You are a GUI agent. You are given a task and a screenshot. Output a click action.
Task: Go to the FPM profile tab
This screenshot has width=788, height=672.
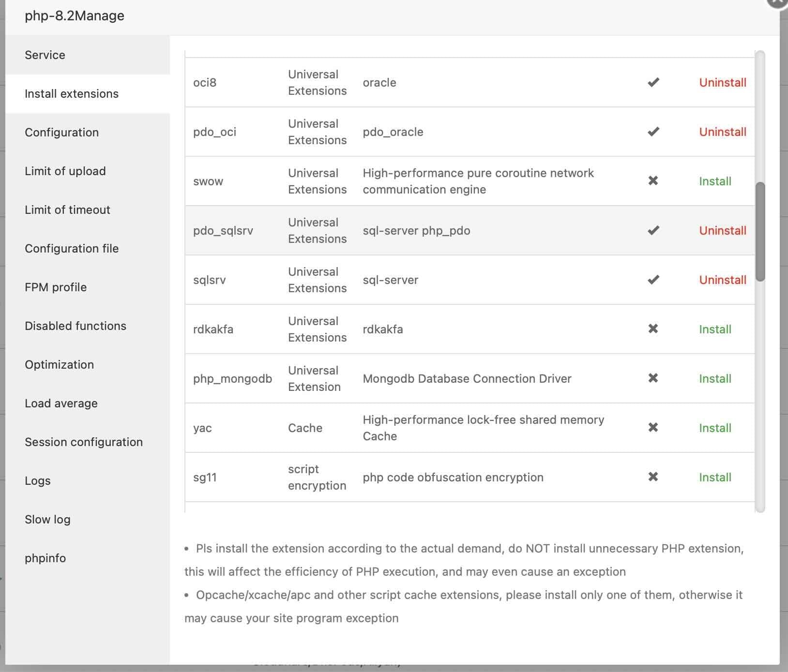[x=56, y=287]
